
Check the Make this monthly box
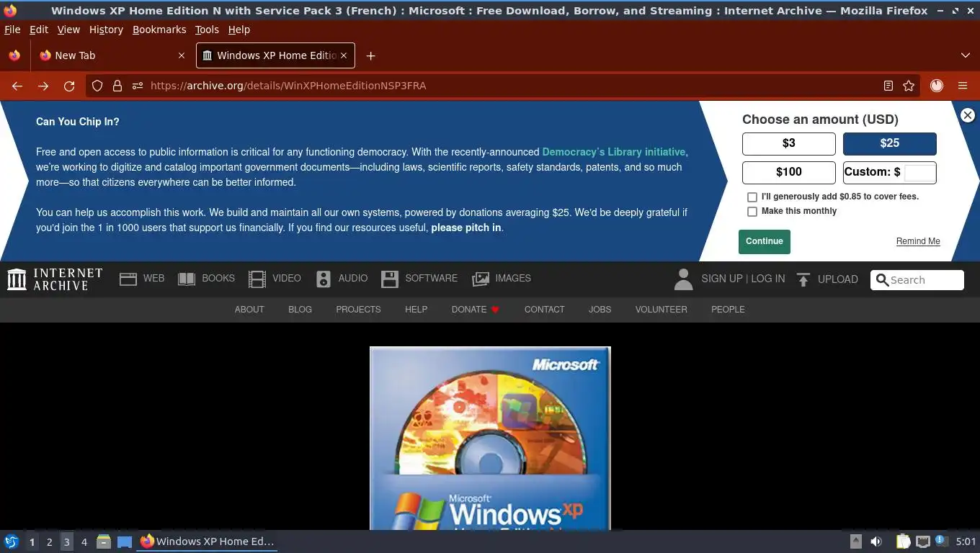point(752,212)
